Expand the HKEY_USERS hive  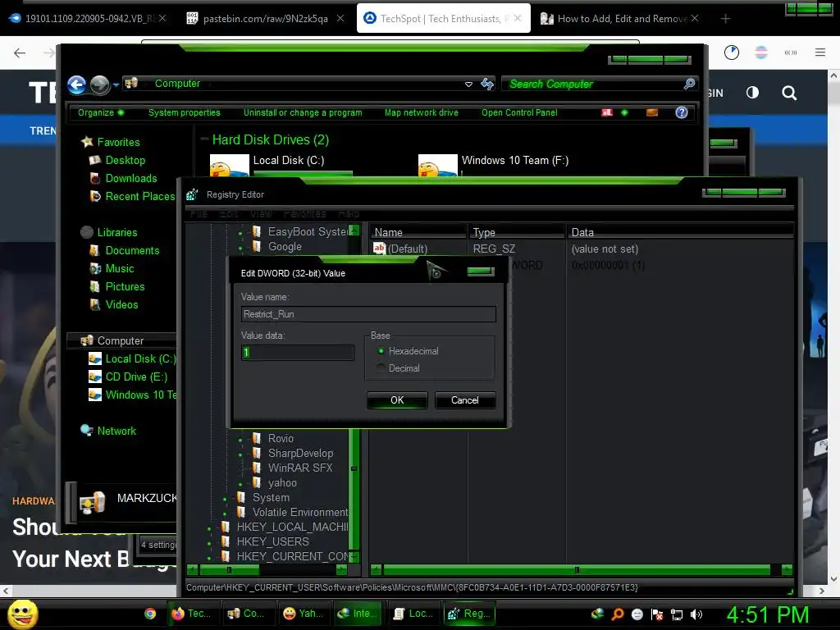[x=209, y=543]
